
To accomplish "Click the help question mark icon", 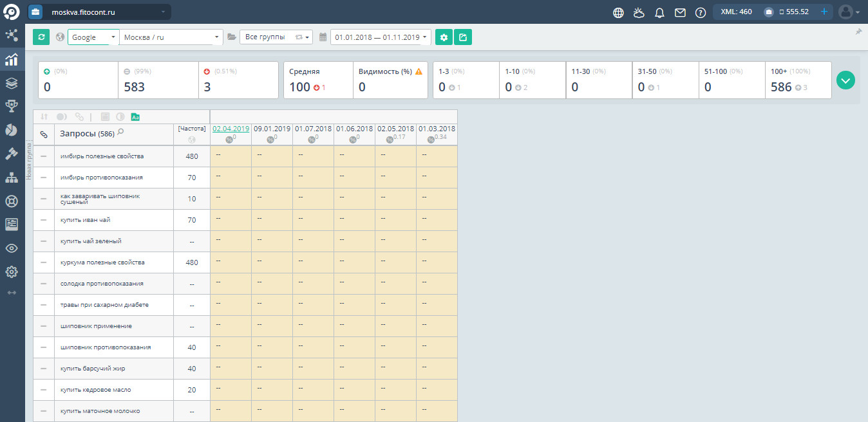I will tap(701, 12).
